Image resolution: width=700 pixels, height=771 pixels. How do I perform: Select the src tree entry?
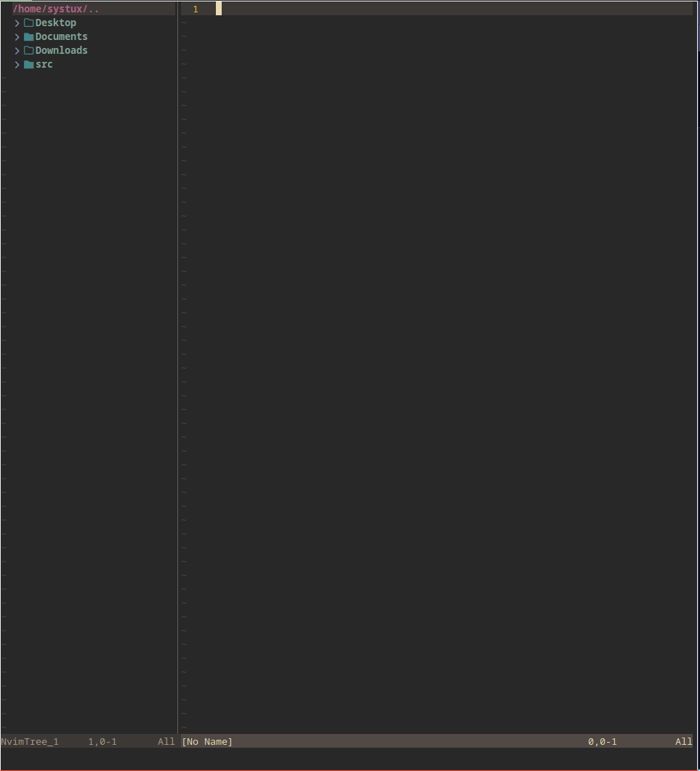tap(44, 64)
